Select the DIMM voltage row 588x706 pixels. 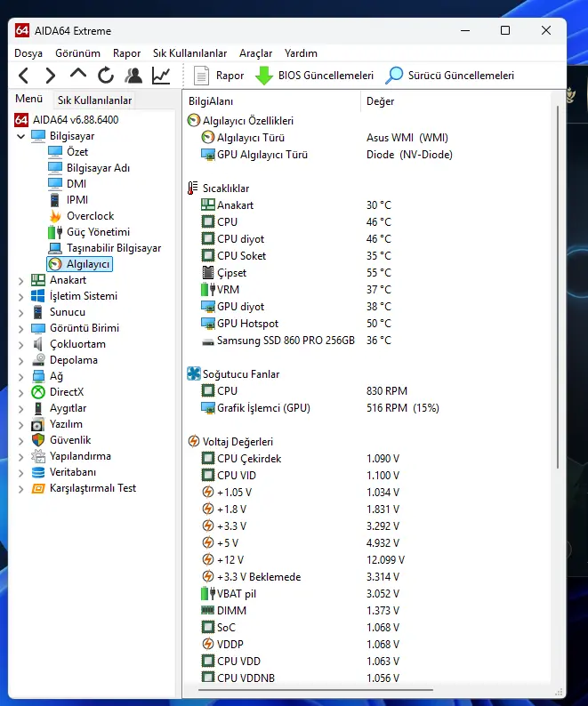367,611
